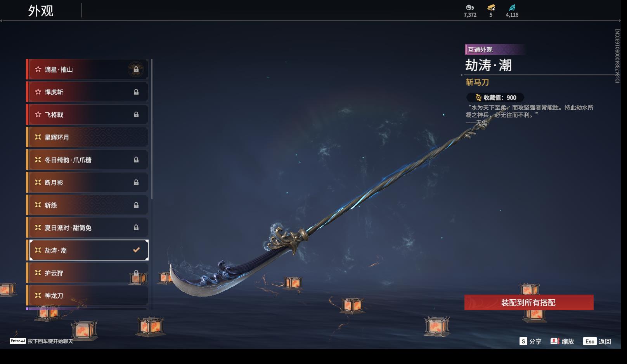Open the 外观 tab header
The image size is (627, 364).
[x=41, y=11]
